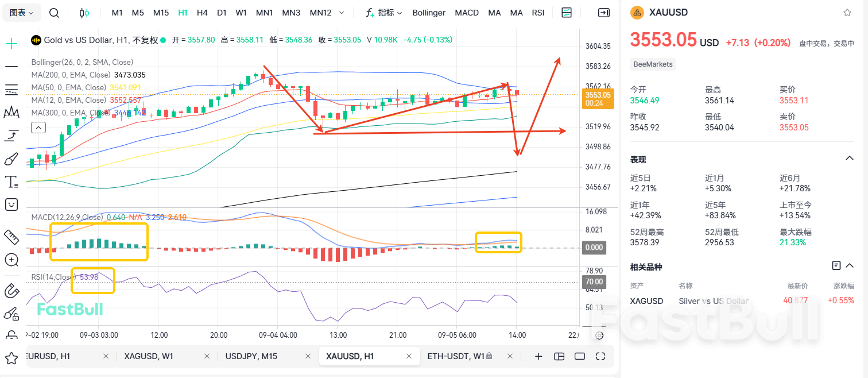Enable magnet snapping mode
Image resolution: width=868 pixels, height=378 pixels.
tap(11, 290)
